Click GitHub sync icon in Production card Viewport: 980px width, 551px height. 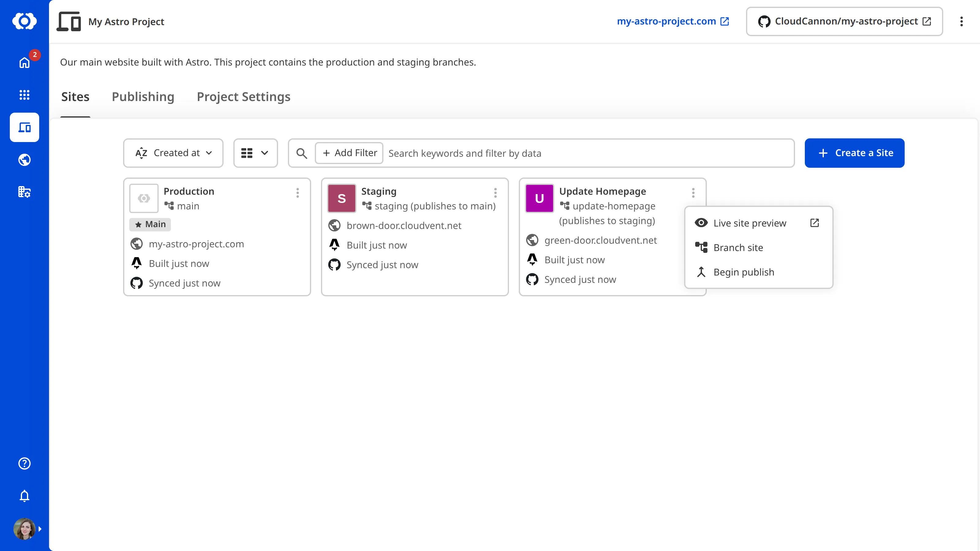click(137, 283)
